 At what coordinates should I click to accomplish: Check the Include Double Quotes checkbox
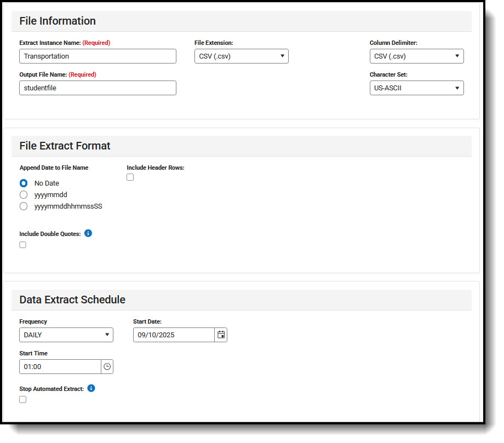[23, 245]
